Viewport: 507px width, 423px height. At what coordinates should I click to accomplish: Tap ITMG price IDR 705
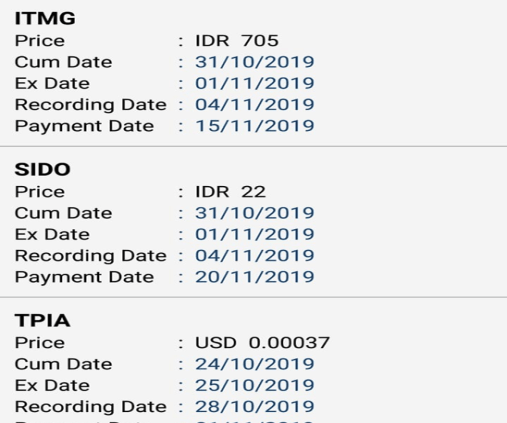[237, 41]
